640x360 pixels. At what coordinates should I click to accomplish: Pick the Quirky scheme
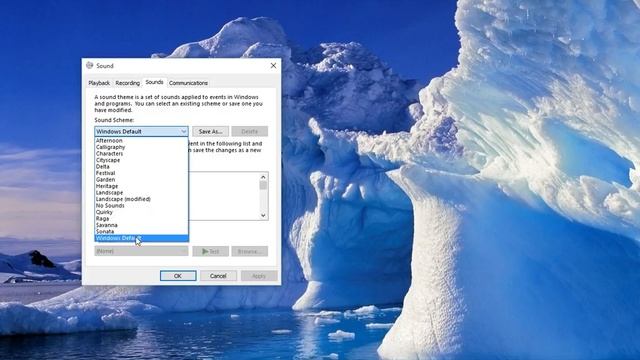(141, 212)
